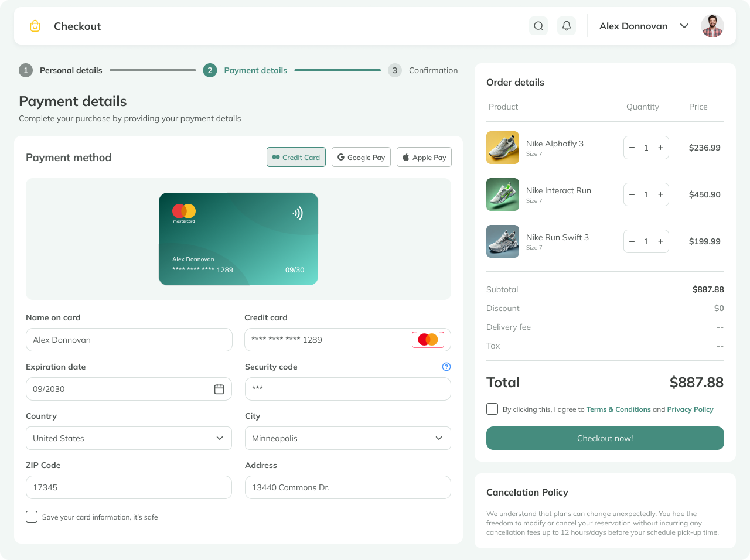Decrease Nike Interact Run quantity
The height and width of the screenshot is (560, 750).
tap(632, 194)
